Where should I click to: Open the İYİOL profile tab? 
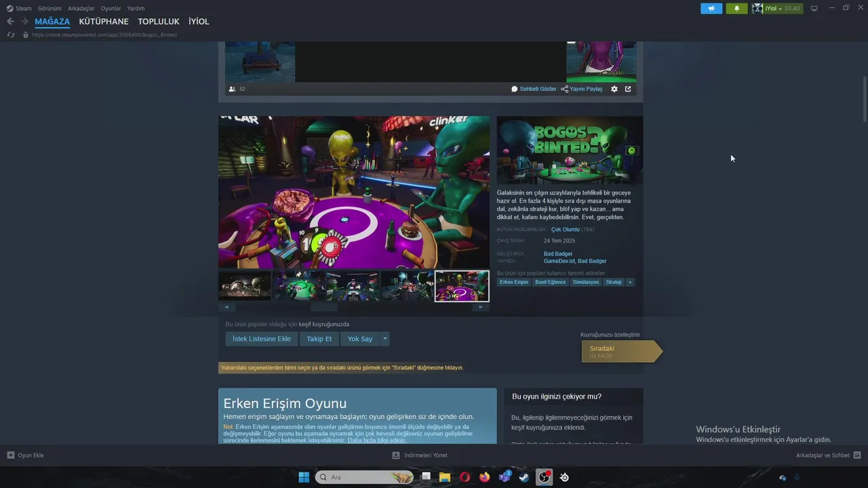[x=199, y=22]
